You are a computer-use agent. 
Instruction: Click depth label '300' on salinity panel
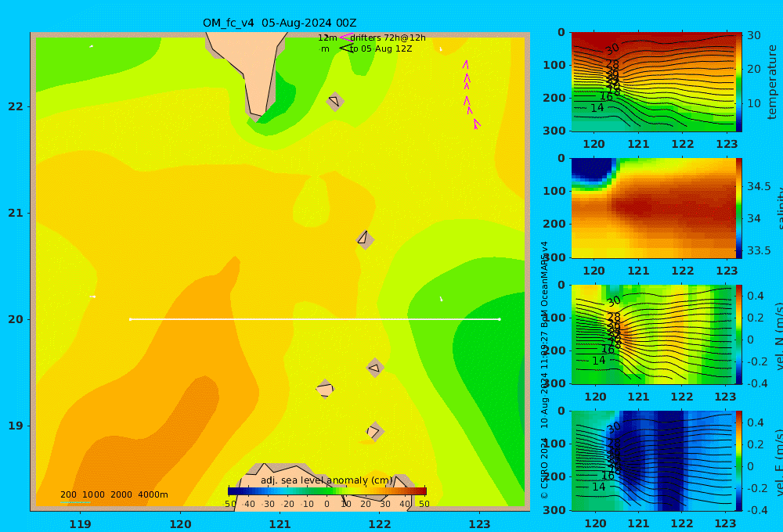pyautogui.click(x=554, y=257)
